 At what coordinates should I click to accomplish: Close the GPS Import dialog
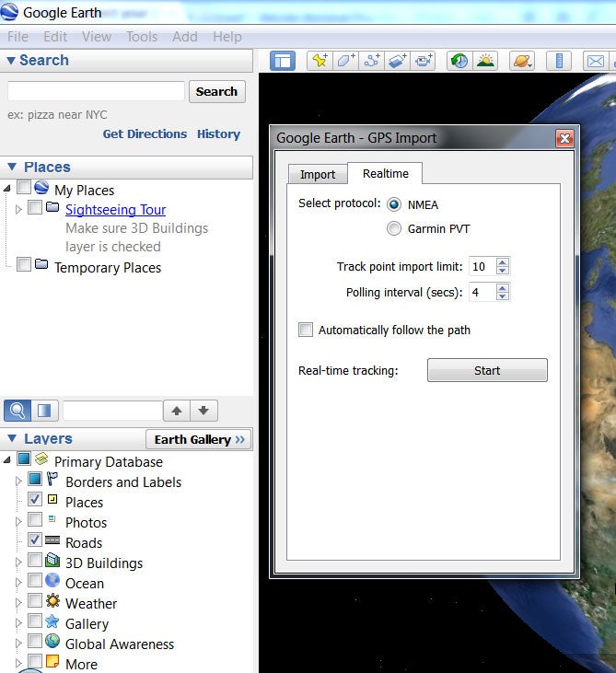pyautogui.click(x=564, y=138)
